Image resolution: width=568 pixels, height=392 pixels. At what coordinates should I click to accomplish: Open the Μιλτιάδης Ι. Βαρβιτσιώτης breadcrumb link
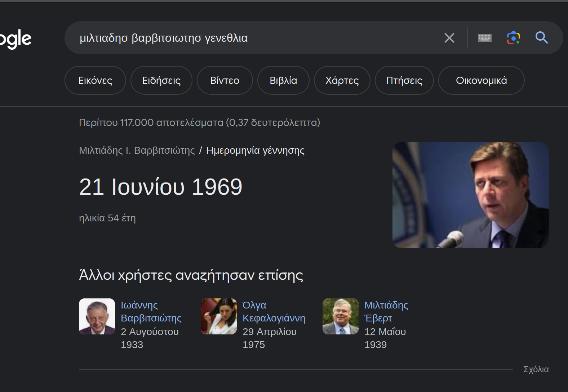137,150
